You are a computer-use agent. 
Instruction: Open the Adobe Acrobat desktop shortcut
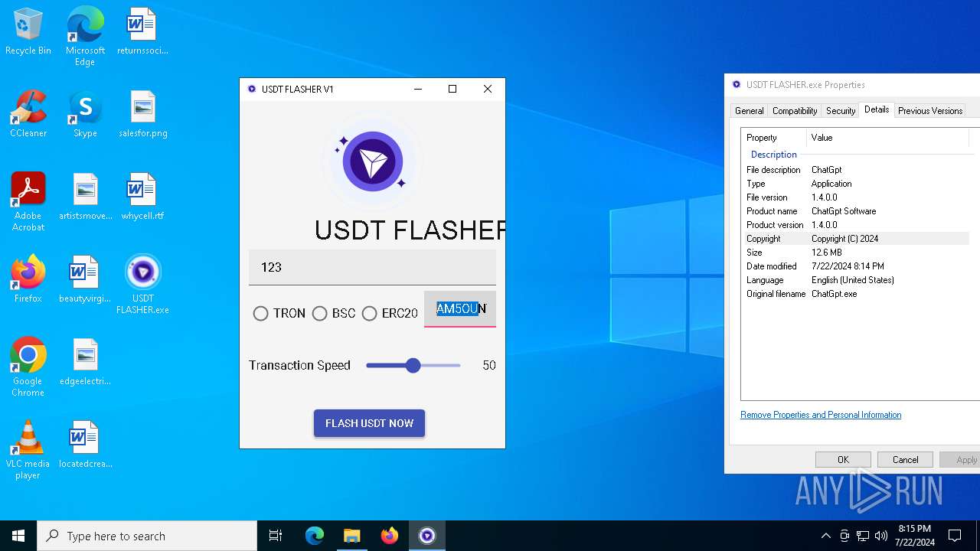(x=28, y=202)
